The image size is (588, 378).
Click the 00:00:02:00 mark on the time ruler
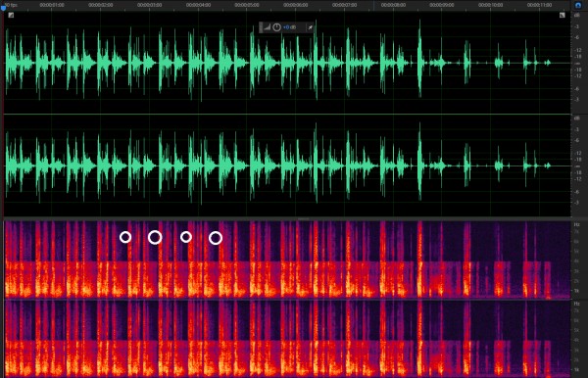coord(101,5)
